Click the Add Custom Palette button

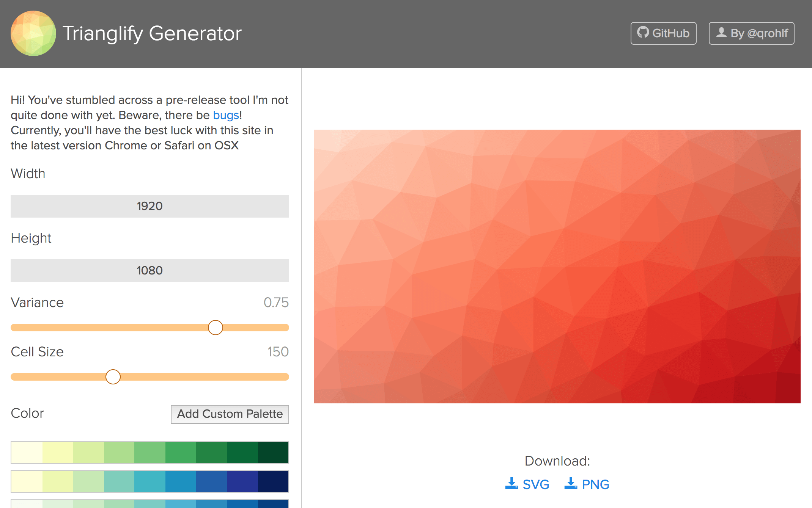click(230, 413)
